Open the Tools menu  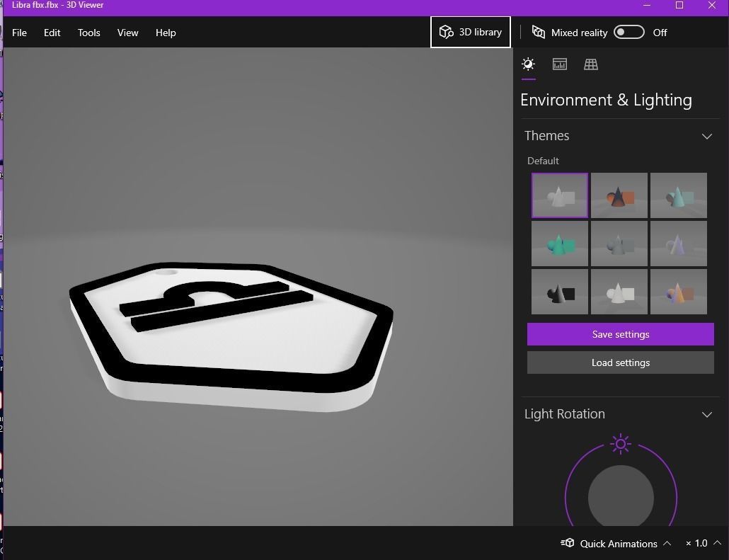tap(88, 33)
